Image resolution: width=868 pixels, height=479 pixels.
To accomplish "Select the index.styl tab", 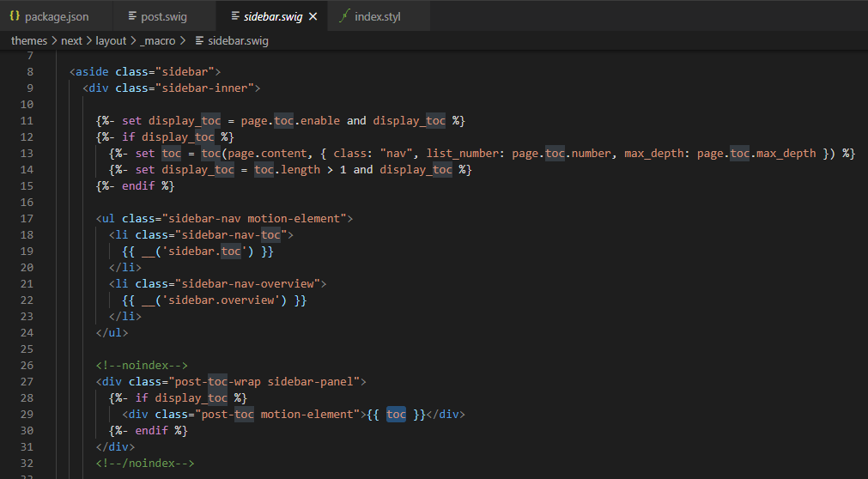I will click(377, 16).
